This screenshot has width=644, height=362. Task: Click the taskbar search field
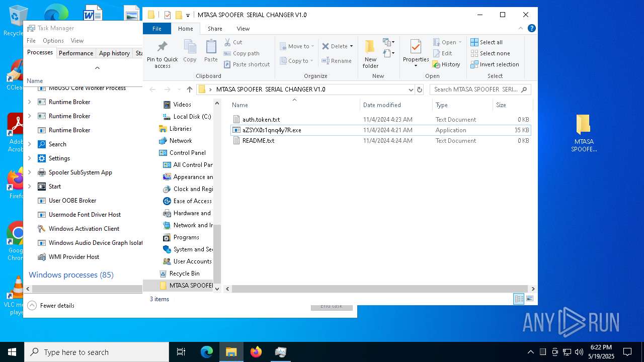[x=97, y=352]
